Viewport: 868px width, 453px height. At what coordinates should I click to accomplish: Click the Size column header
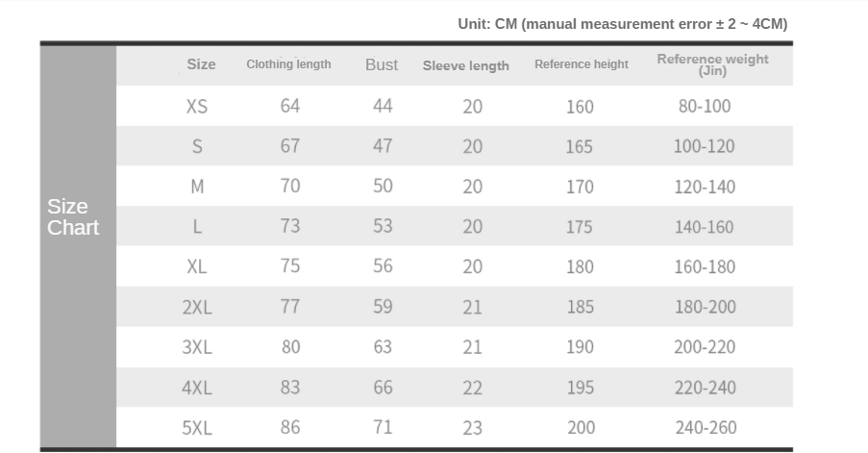point(201,64)
